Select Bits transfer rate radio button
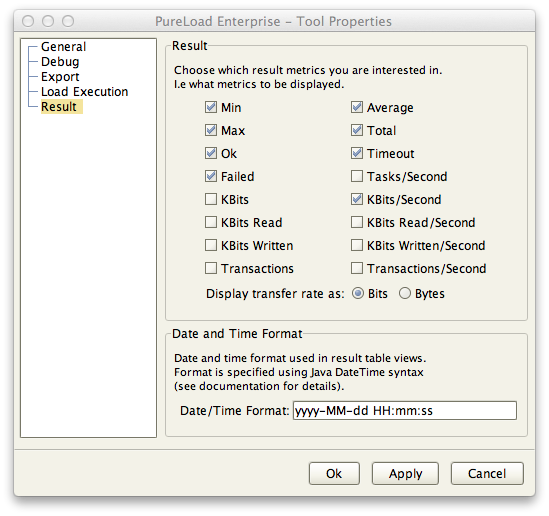The width and height of the screenshot is (549, 516). 358,293
